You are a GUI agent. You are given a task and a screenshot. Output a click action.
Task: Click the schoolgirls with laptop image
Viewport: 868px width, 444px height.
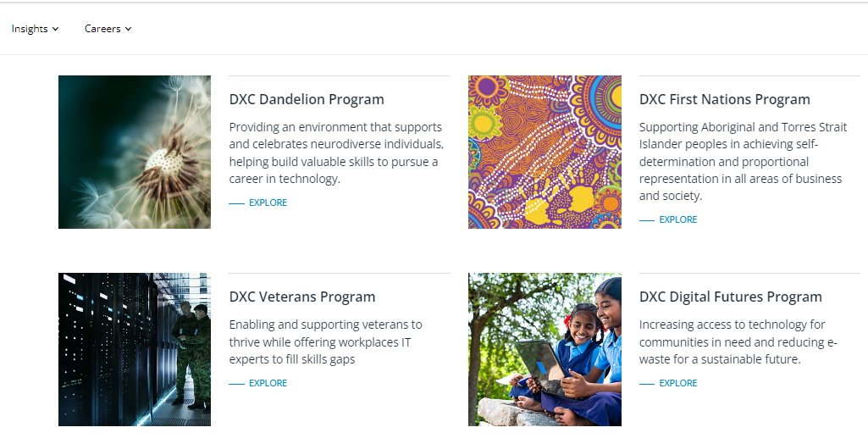(545, 349)
